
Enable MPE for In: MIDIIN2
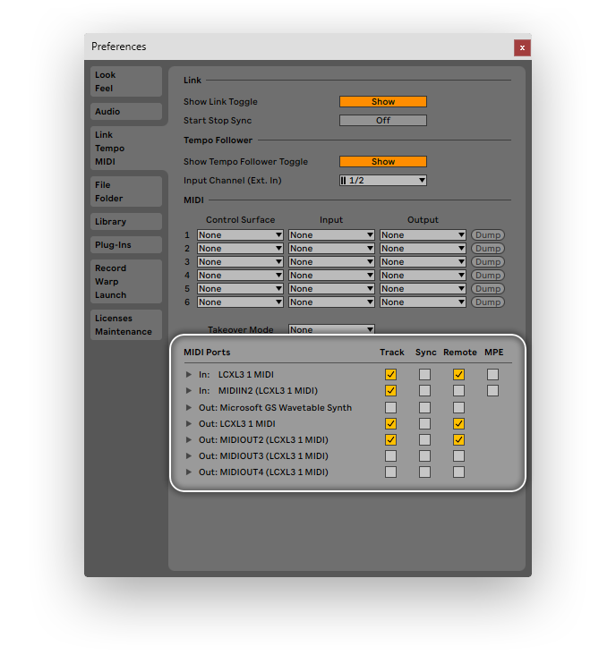click(492, 391)
